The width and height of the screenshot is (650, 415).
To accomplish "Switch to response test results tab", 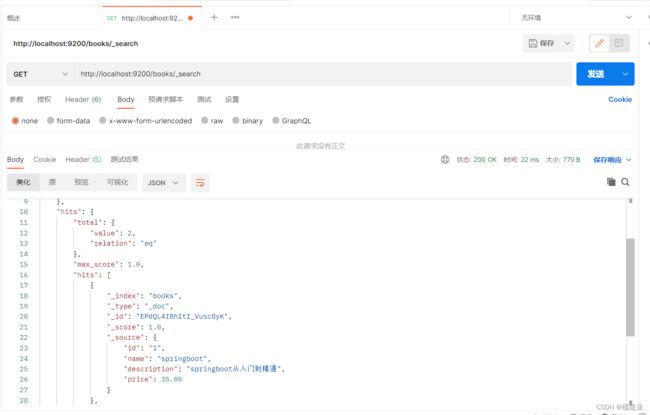I will coord(124,160).
